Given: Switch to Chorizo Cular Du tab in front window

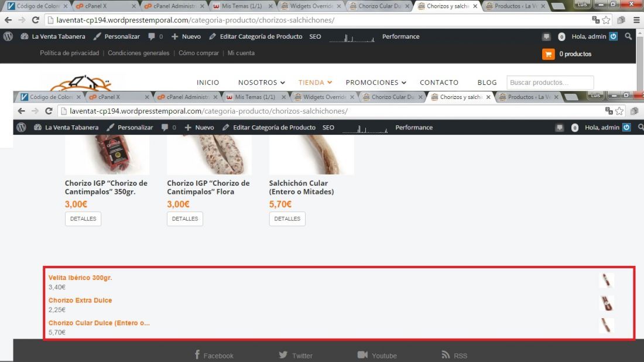Looking at the screenshot, I should 392,97.
